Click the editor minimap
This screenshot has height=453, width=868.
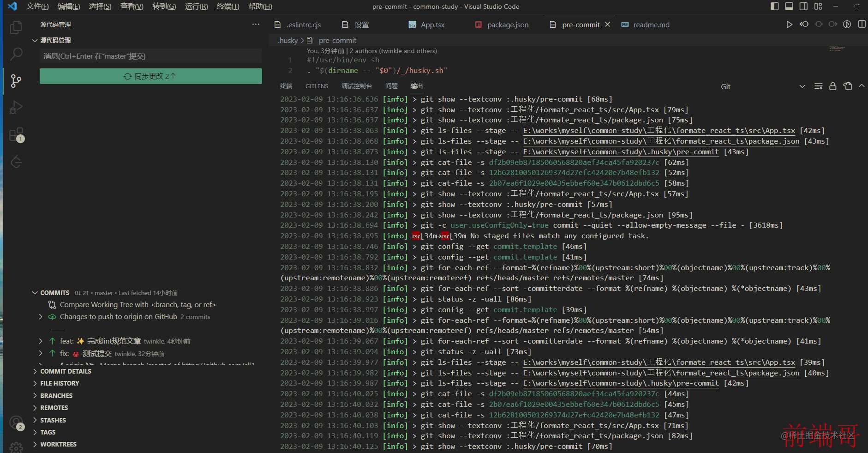click(838, 48)
